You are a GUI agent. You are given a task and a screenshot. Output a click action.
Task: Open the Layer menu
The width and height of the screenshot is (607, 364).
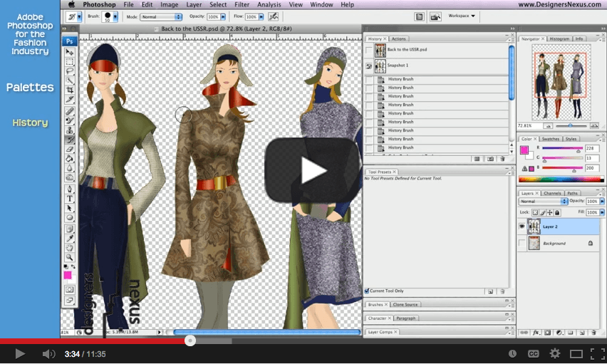(x=194, y=5)
